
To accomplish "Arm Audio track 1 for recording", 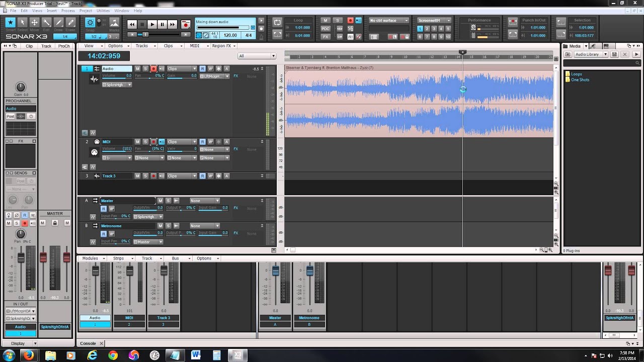I will 153,69.
